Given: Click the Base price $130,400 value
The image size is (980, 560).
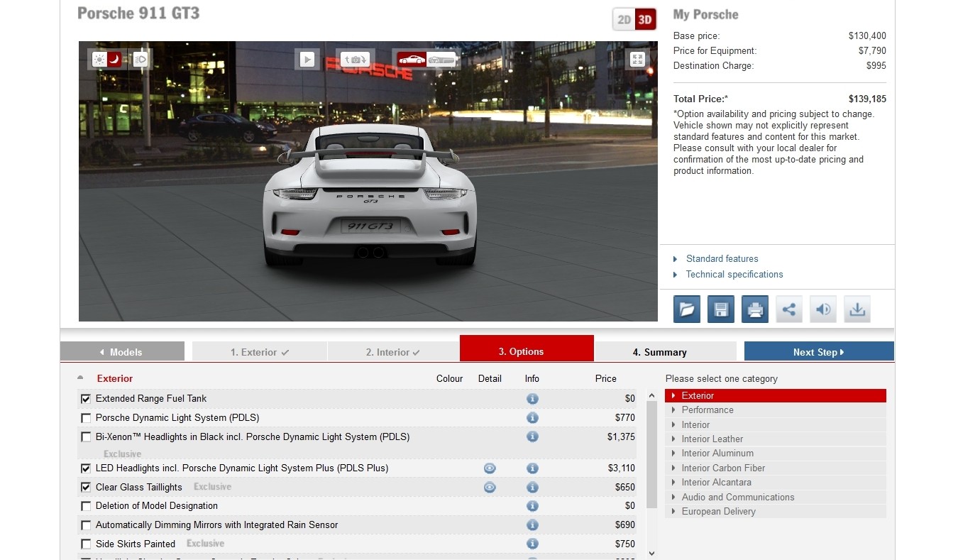Looking at the screenshot, I should coord(867,36).
